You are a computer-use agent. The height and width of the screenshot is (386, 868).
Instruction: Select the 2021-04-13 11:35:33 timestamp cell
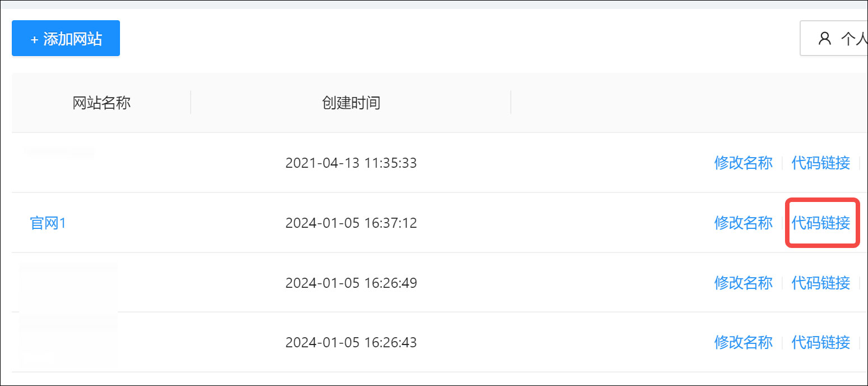tap(351, 163)
